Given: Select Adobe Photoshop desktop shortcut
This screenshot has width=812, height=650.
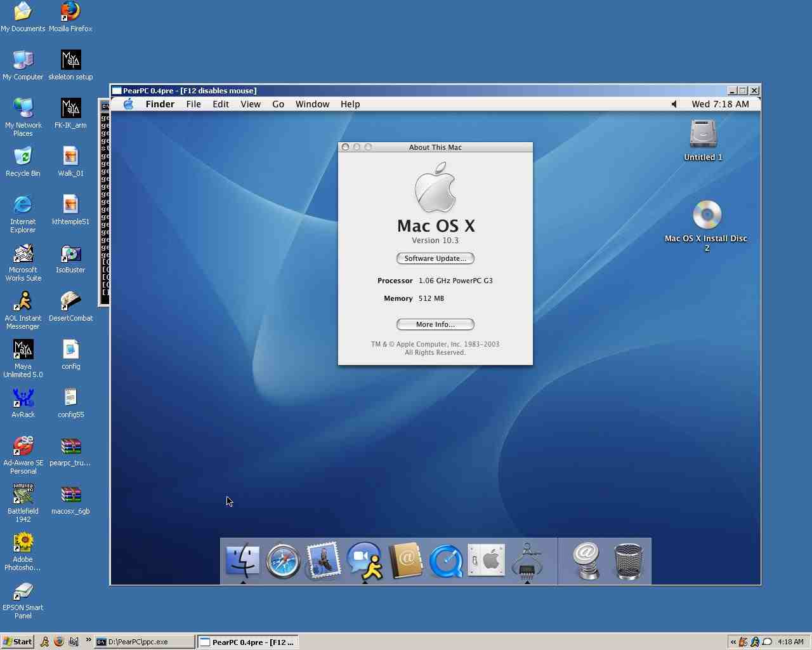Looking at the screenshot, I should coord(23,551).
